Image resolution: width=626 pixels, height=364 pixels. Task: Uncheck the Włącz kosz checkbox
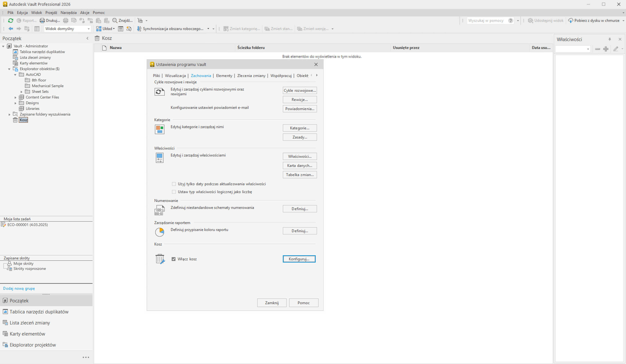(174, 259)
